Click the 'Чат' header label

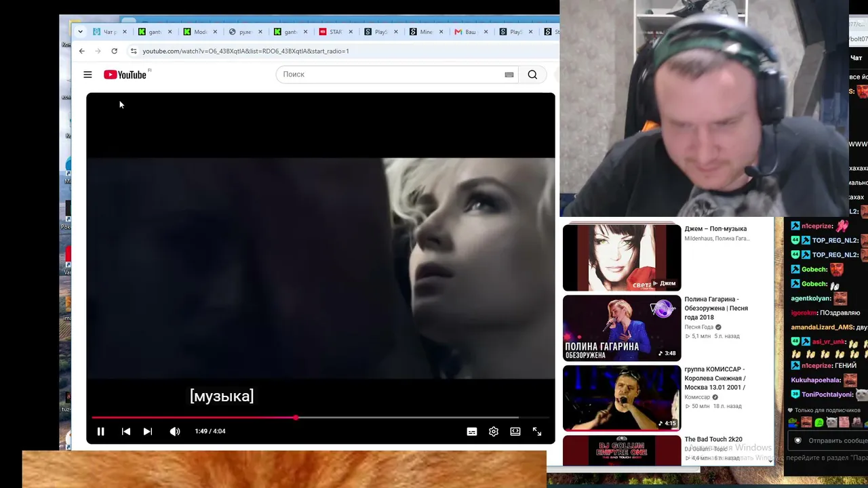pyautogui.click(x=856, y=58)
